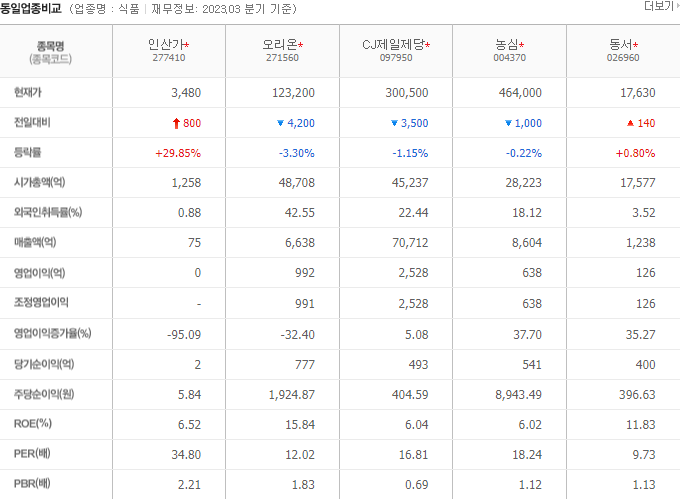The width and height of the screenshot is (680, 500).
Task: Click stock code 026960
Action: pos(623,58)
